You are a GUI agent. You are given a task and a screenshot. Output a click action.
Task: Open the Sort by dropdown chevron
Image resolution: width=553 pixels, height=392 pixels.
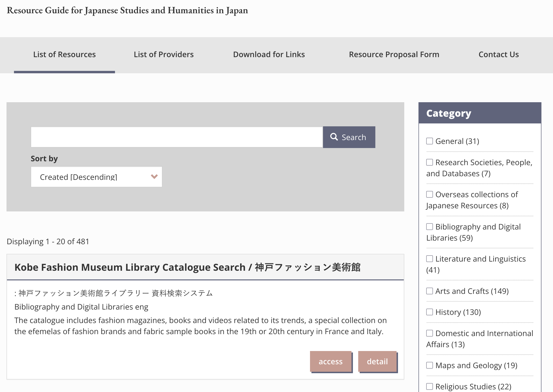pyautogui.click(x=154, y=176)
